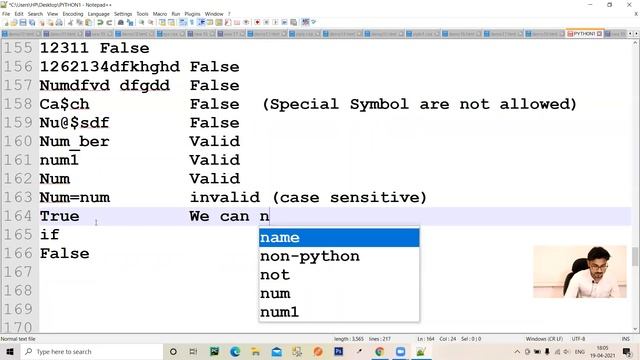Screen dimensions: 640x360
Task: Choose 'not' from autocomplete list
Action: (339, 275)
